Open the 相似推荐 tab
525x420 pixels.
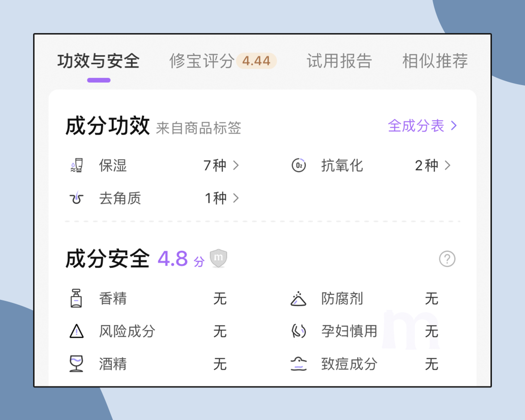(435, 61)
